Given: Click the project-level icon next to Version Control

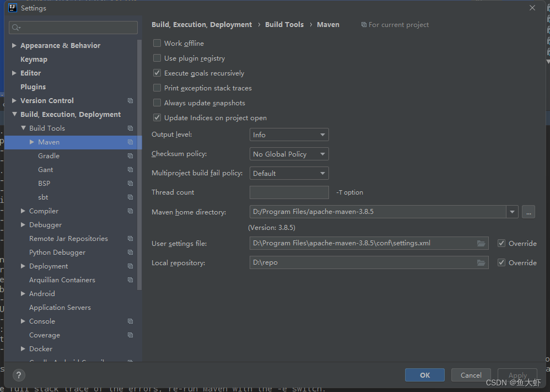Looking at the screenshot, I should pos(130,101).
